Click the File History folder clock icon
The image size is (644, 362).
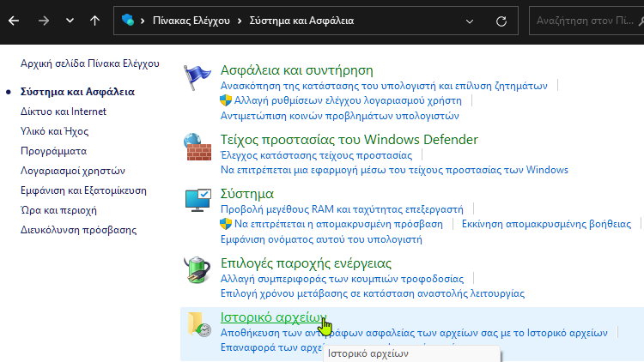[199, 324]
